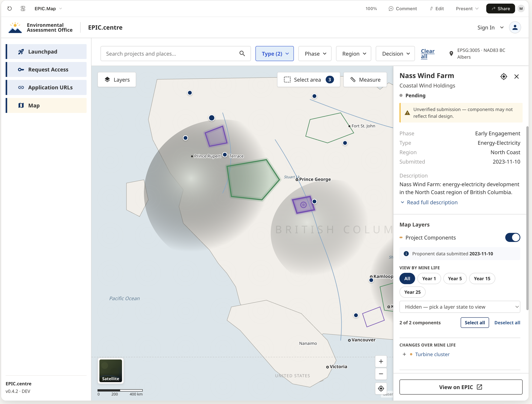532x404 pixels.
Task: Zoom in on the map
Action: tap(381, 362)
